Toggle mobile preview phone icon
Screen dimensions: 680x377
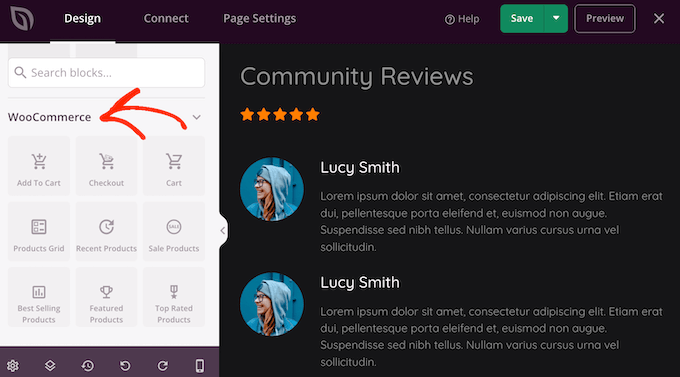coord(200,366)
